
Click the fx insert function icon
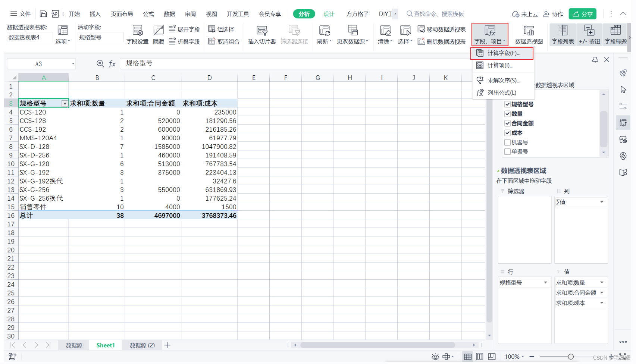click(x=112, y=64)
